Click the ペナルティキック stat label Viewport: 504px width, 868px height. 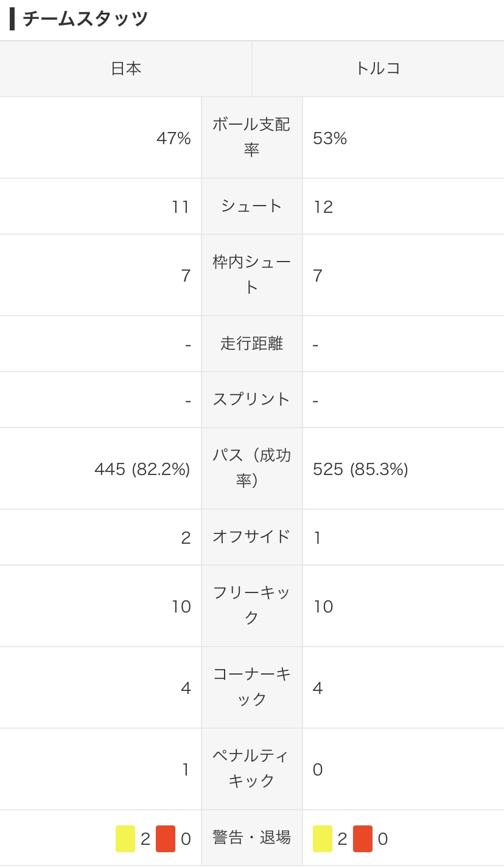pos(251,768)
